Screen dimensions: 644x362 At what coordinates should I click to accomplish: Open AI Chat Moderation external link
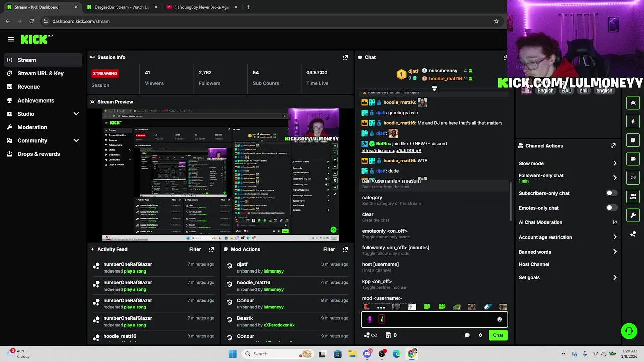click(x=615, y=222)
